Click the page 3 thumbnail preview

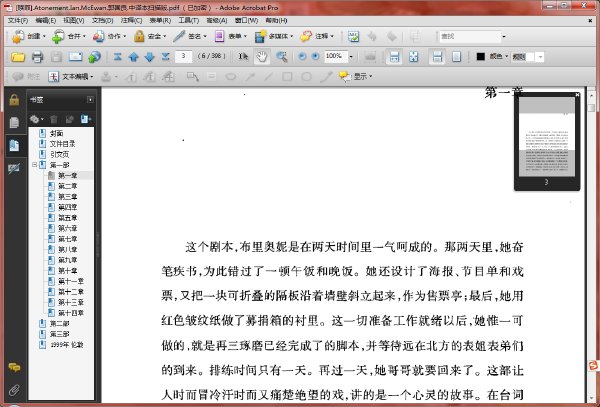click(546, 137)
